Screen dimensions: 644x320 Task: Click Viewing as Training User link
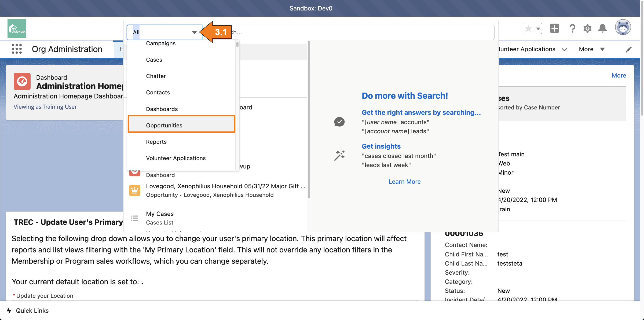45,106
